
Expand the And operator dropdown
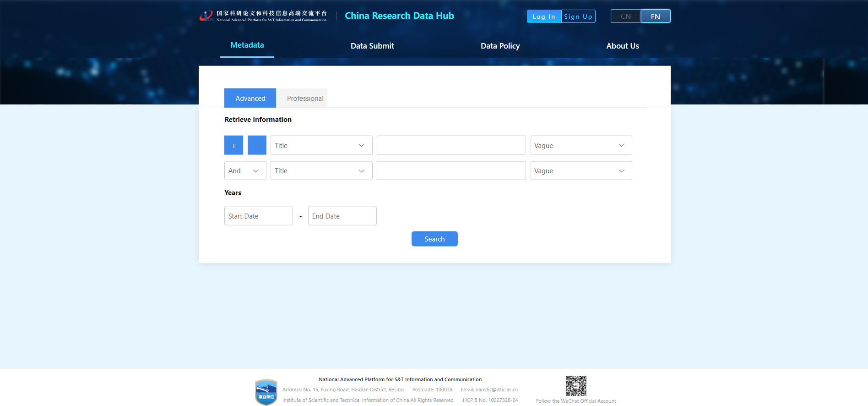(x=245, y=170)
